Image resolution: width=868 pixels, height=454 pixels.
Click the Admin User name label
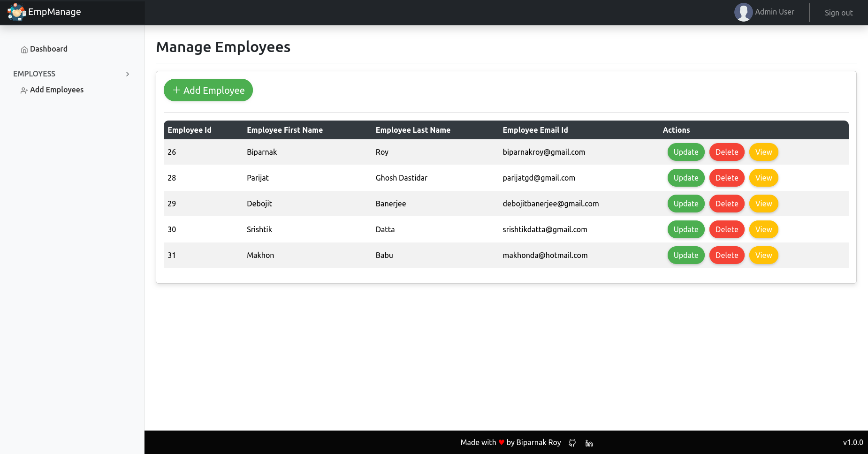pos(774,12)
